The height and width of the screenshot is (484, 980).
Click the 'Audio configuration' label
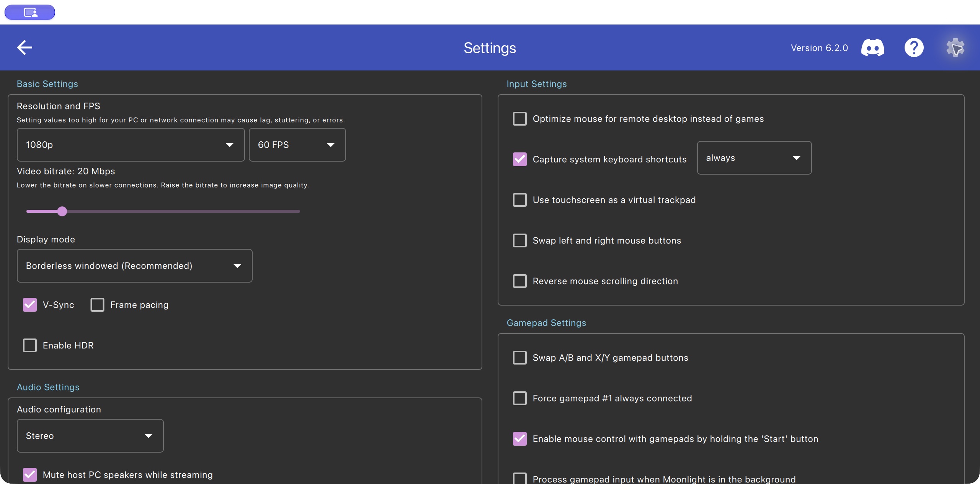pyautogui.click(x=59, y=409)
